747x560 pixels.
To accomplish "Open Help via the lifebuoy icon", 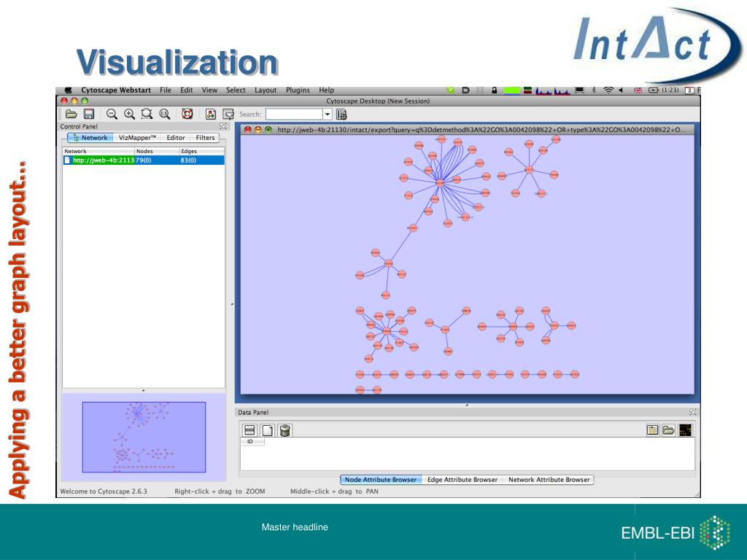I will 187,114.
